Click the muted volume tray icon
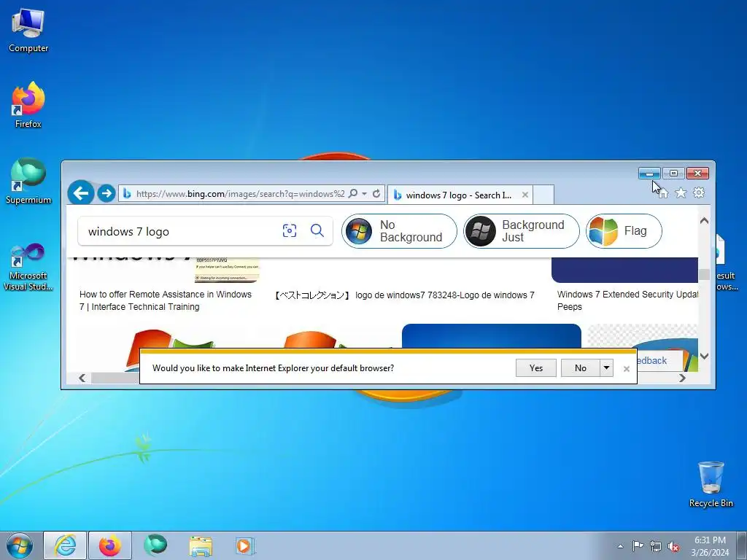The height and width of the screenshot is (560, 747). tap(673, 546)
